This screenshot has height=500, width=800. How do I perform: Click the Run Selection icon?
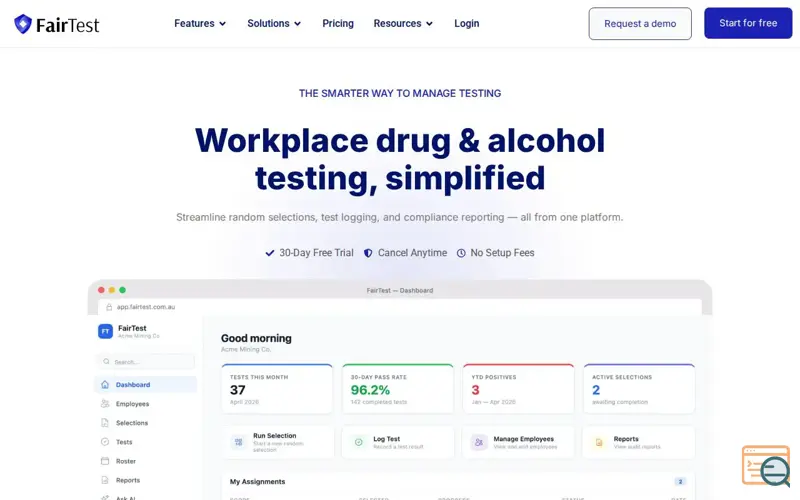(238, 442)
